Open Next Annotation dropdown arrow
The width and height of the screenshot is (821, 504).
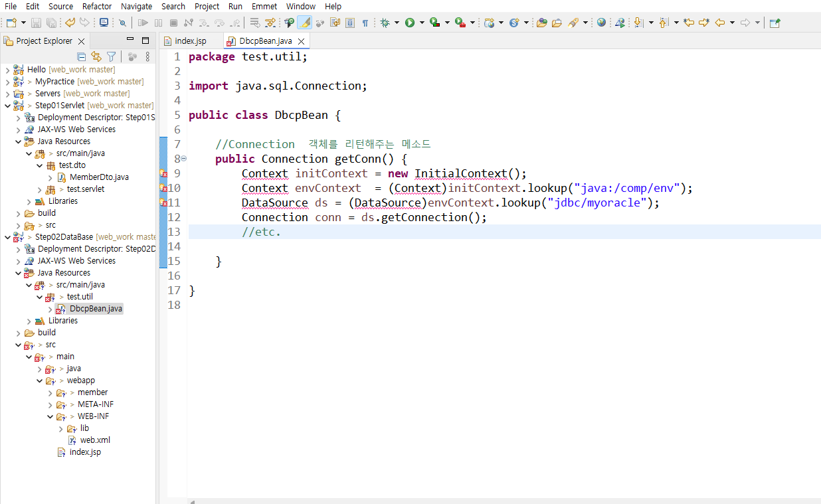coord(651,23)
